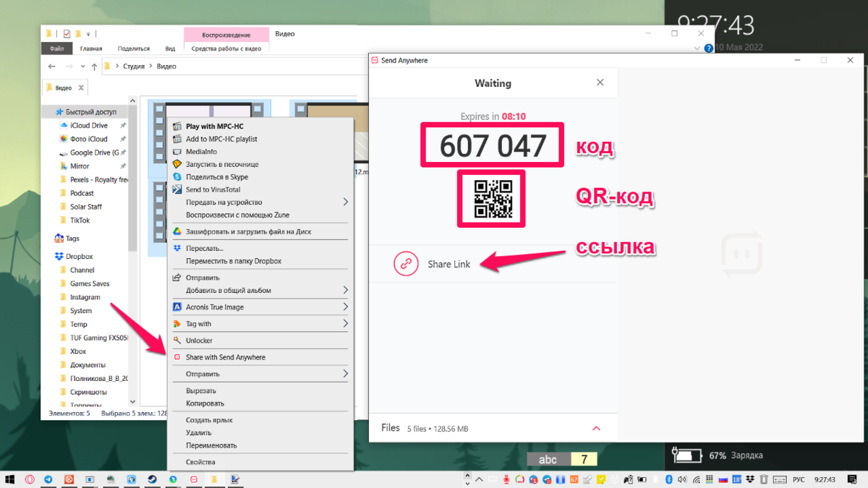868x488 pixels.
Task: Click the sandbox icon beside Запустить в песочнице
Action: [x=176, y=164]
